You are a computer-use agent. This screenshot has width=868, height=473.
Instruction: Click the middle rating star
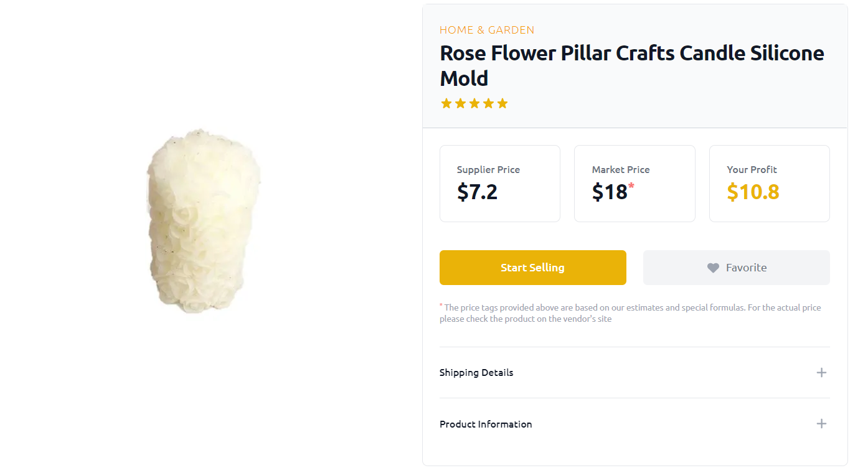click(474, 103)
